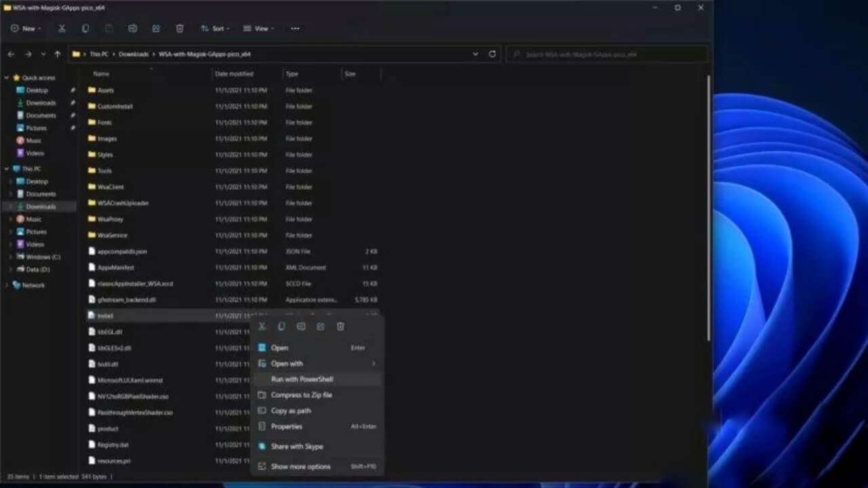The height and width of the screenshot is (488, 868).
Task: Click Downloads in the address breadcrumb
Action: click(134, 54)
